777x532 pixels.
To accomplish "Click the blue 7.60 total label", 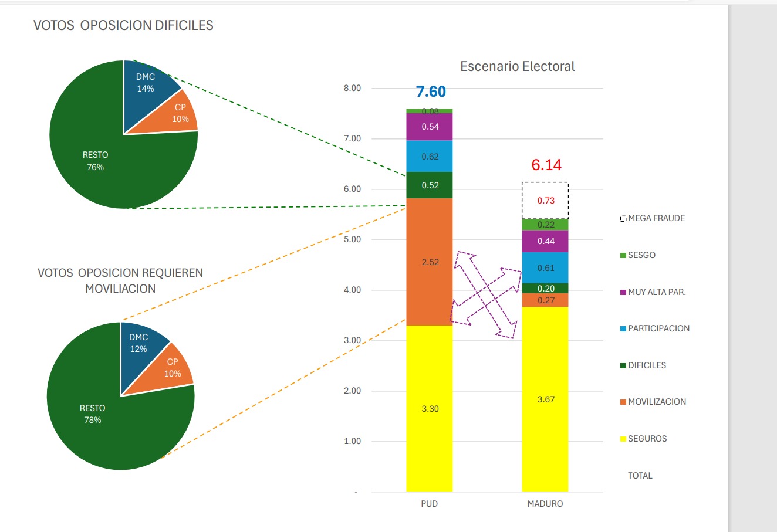I will (431, 92).
